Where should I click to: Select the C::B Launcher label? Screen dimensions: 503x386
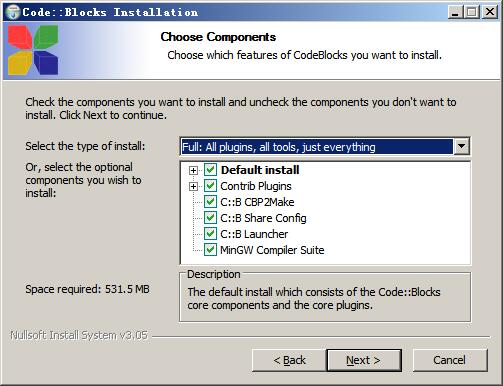pos(254,234)
